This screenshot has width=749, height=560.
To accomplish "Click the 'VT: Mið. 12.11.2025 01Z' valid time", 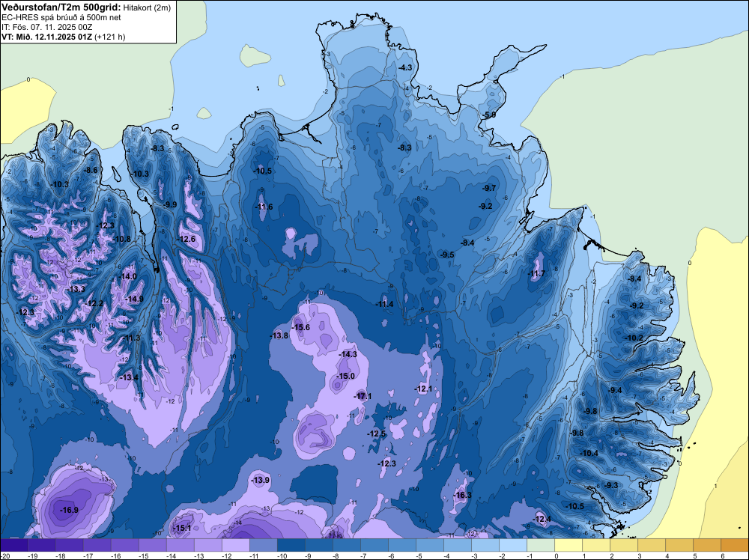I will 46,37.
